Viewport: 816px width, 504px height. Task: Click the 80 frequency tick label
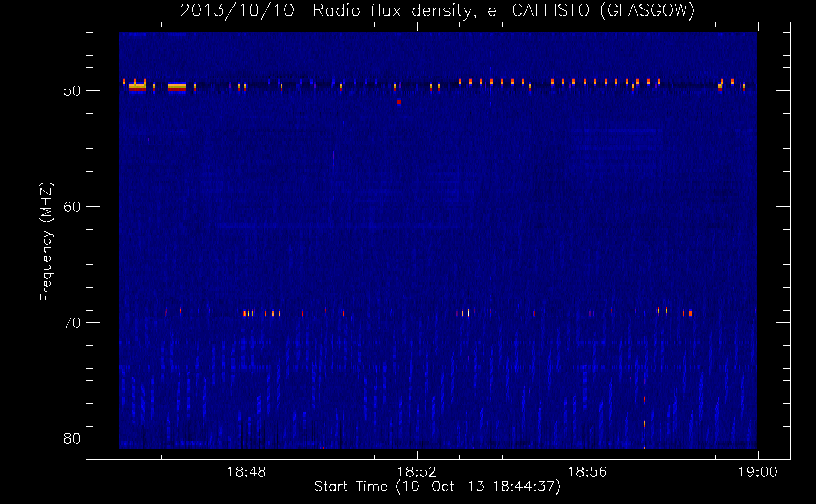point(72,438)
